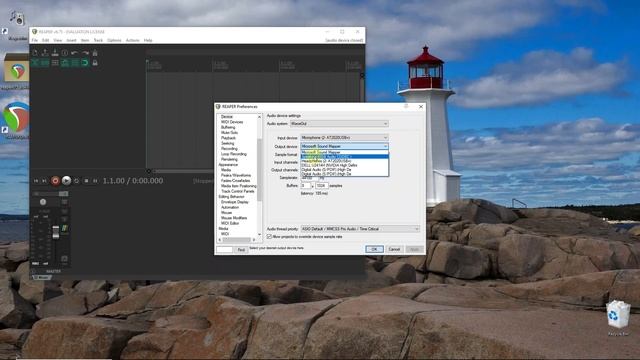Click the first Buffers number field
Screen dimensions: 640x360
pyautogui.click(x=306, y=186)
